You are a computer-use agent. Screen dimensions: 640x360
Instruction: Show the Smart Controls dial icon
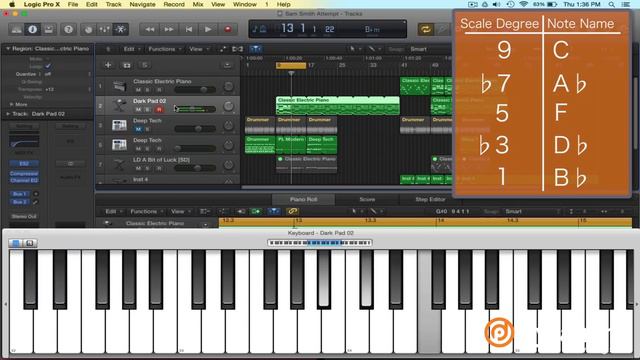click(88, 29)
